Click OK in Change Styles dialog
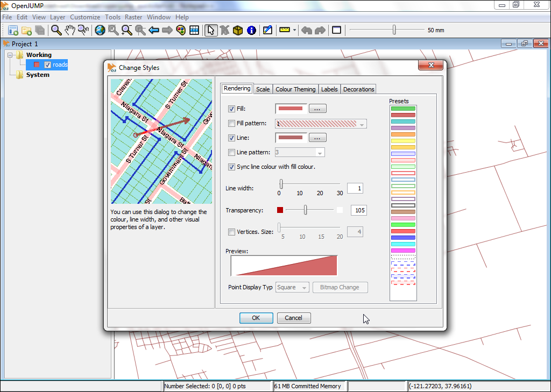Viewport: 551px width, 392px height. click(256, 318)
